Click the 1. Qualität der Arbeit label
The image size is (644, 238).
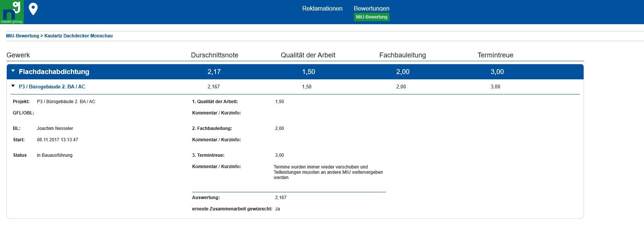click(x=215, y=102)
